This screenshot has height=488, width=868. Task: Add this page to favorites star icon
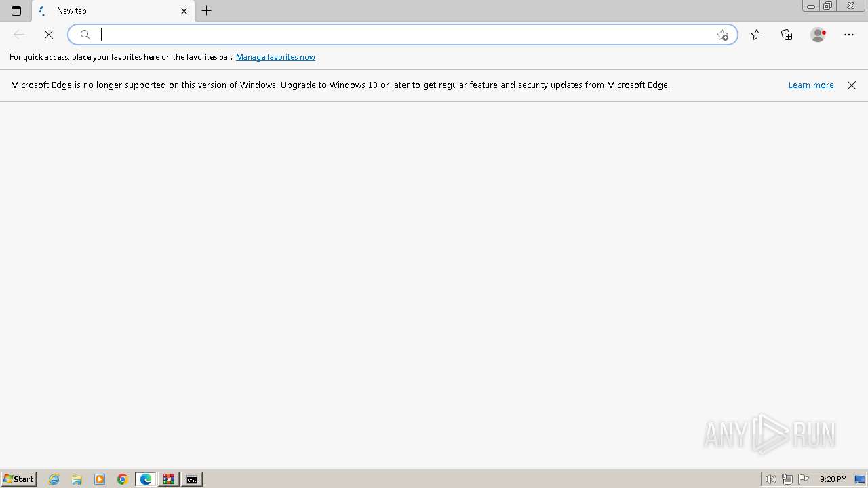click(722, 35)
